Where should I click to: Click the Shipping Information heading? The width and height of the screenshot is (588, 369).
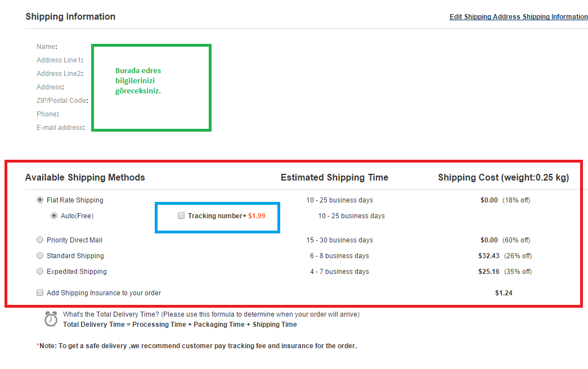[70, 16]
